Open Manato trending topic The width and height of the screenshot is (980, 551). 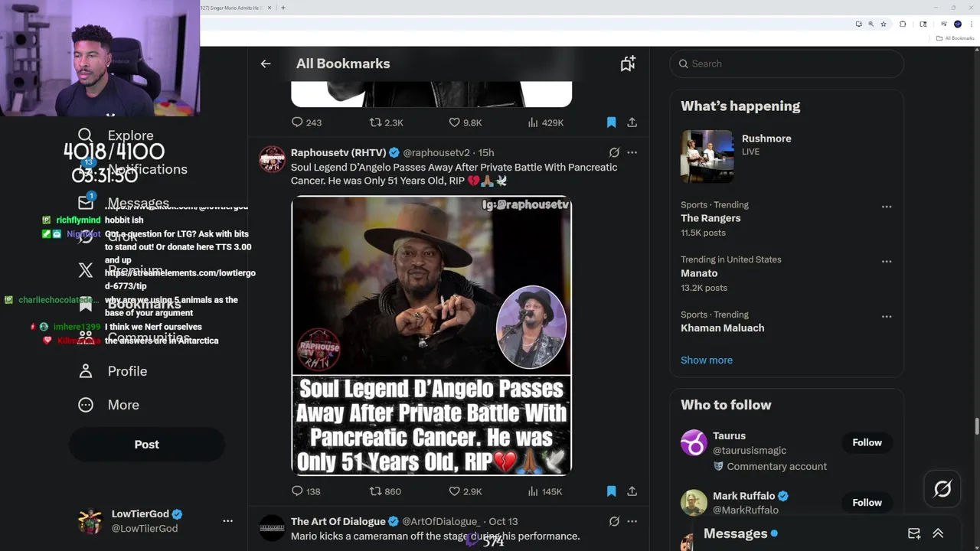[x=699, y=273]
